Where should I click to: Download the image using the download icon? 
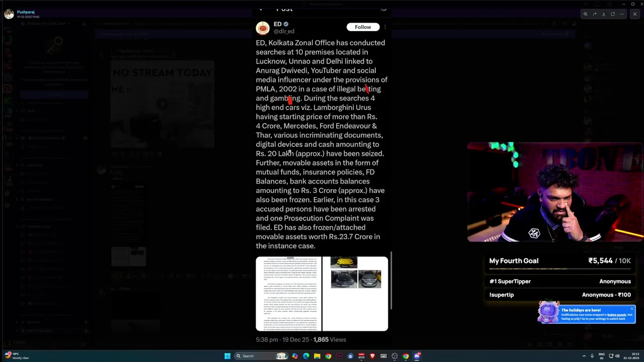(604, 14)
